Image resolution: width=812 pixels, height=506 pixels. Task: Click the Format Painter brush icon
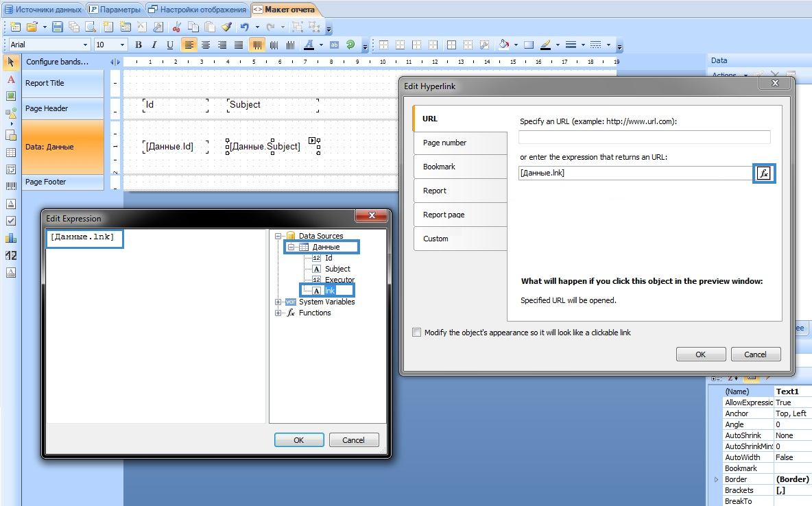point(226,27)
